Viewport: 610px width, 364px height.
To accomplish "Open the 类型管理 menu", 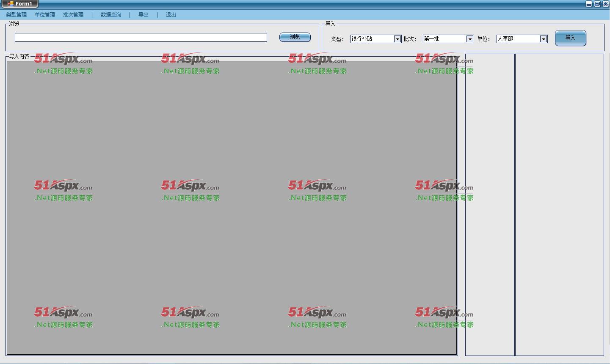I will point(16,15).
